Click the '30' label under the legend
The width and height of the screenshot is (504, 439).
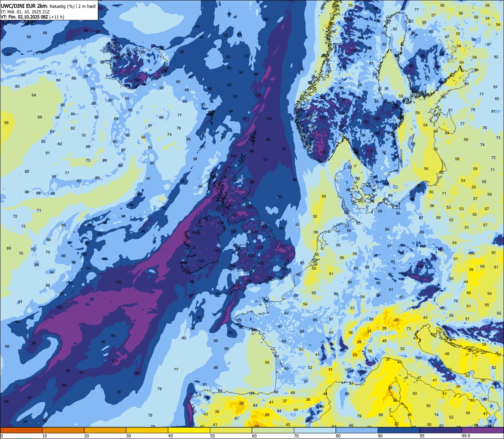pyautogui.click(x=129, y=436)
